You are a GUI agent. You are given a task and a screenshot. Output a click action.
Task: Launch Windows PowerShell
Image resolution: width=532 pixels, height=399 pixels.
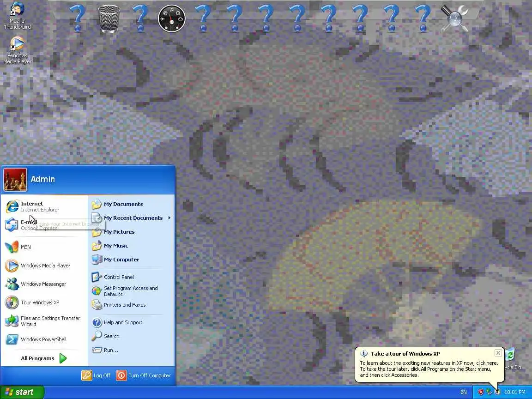(x=44, y=339)
